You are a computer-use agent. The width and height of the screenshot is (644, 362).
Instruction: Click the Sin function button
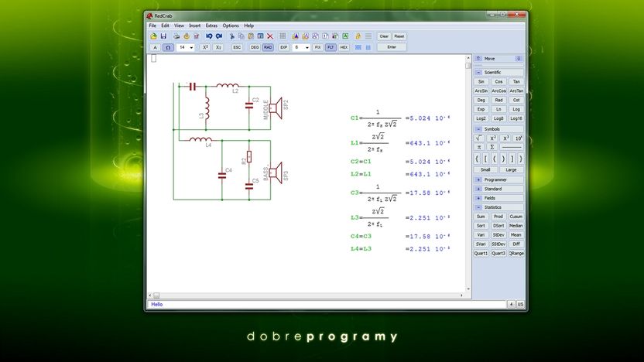pos(481,81)
